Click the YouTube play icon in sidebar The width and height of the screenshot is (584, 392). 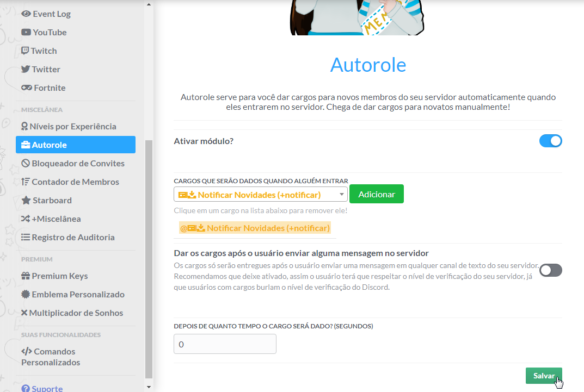pos(26,33)
